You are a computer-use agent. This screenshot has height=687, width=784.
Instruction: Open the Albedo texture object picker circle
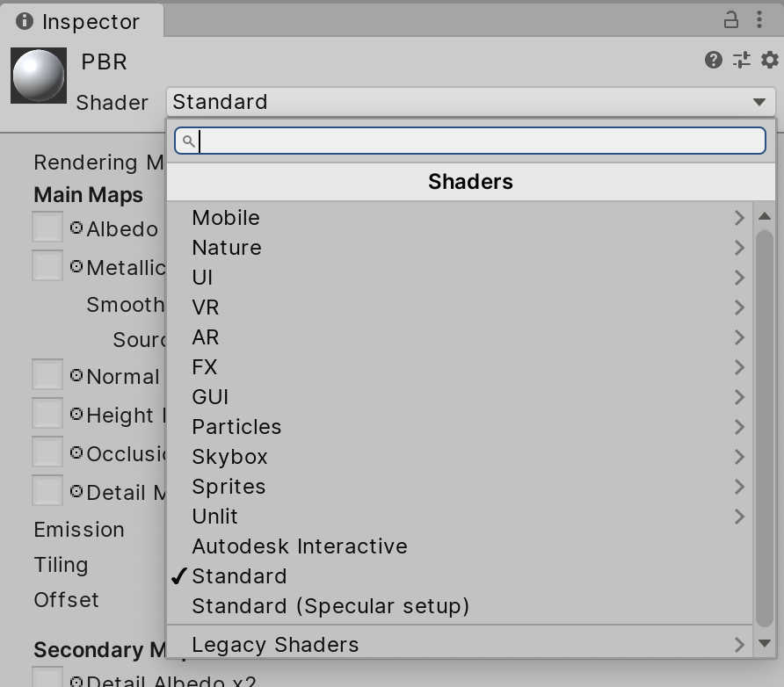[77, 228]
